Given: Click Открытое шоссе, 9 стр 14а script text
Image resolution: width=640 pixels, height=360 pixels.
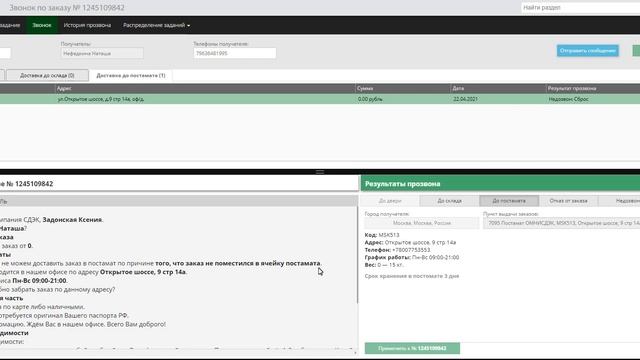Looking at the screenshot, I should pos(143,272).
